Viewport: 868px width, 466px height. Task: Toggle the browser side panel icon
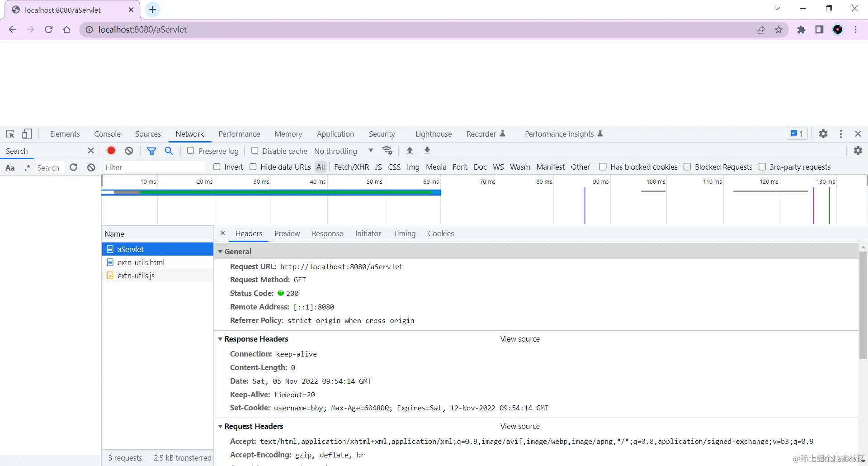tap(819, 30)
